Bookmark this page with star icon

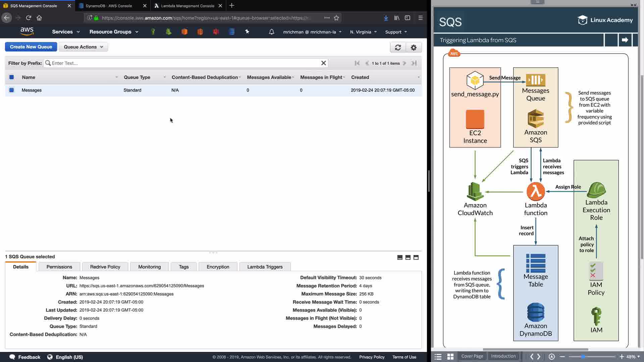pyautogui.click(x=336, y=18)
